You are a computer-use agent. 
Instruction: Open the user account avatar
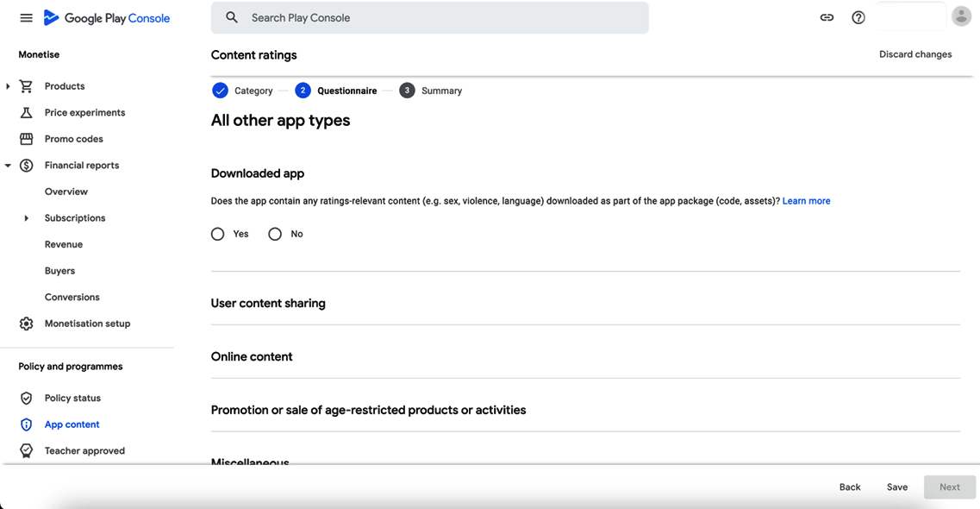pos(961,16)
